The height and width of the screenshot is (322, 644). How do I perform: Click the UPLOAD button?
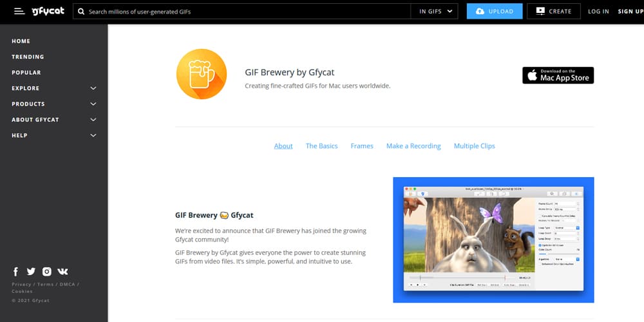pyautogui.click(x=495, y=12)
